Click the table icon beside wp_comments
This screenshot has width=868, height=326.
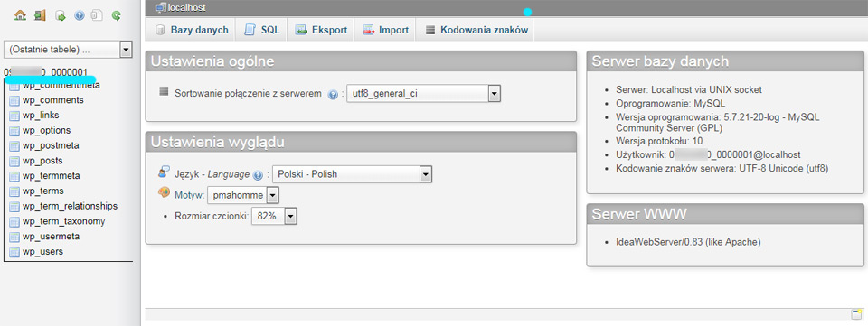tap(14, 100)
